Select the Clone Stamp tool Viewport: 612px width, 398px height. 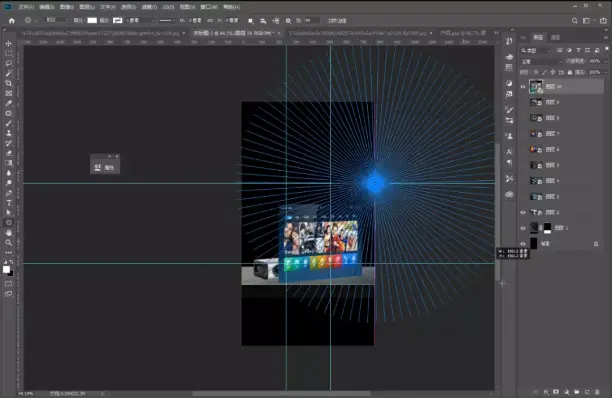click(9, 133)
